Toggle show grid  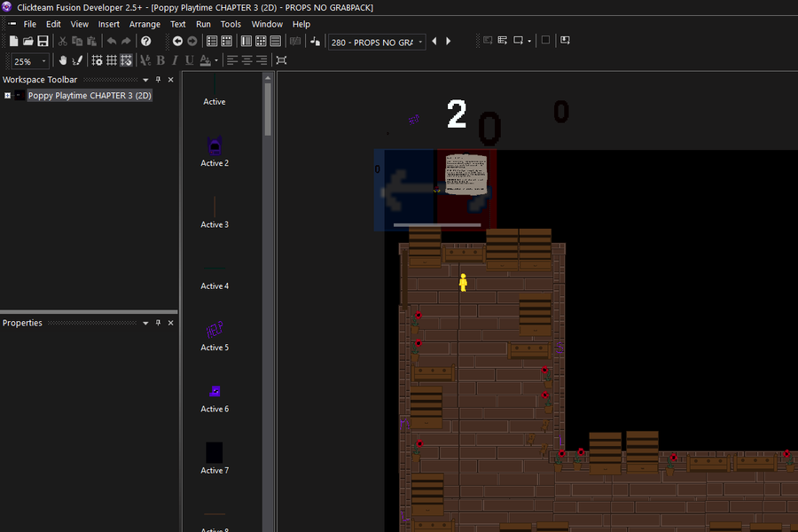pos(112,60)
